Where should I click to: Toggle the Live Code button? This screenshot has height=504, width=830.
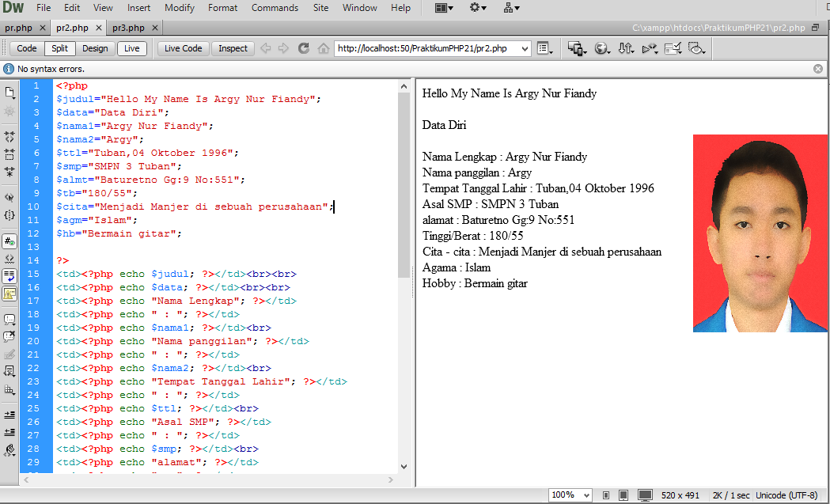tap(183, 48)
